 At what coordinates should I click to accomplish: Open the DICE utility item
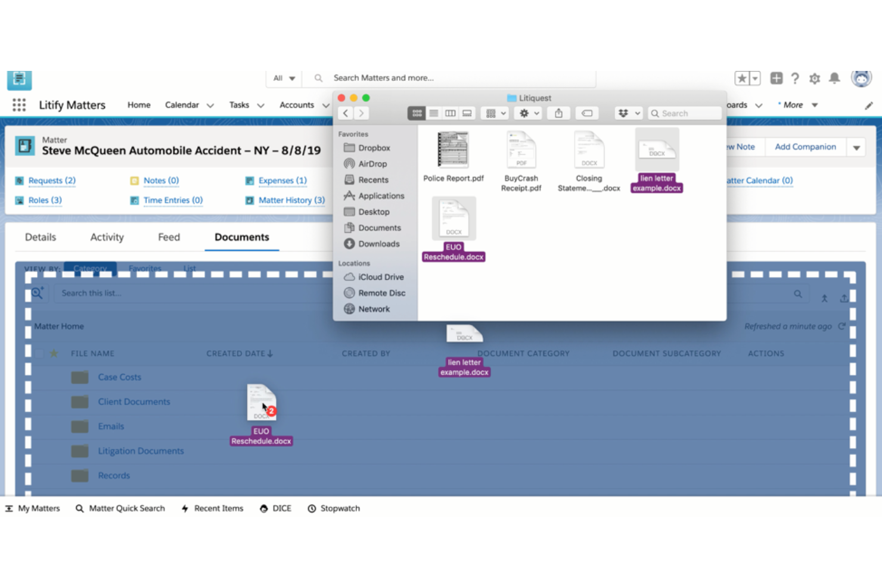pos(275,509)
